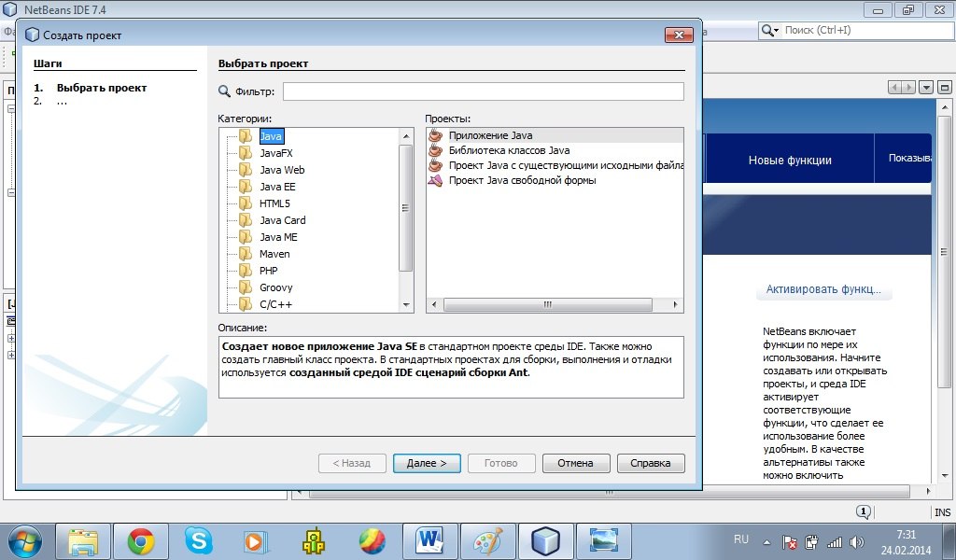Open Paint from the taskbar

pyautogui.click(x=487, y=541)
